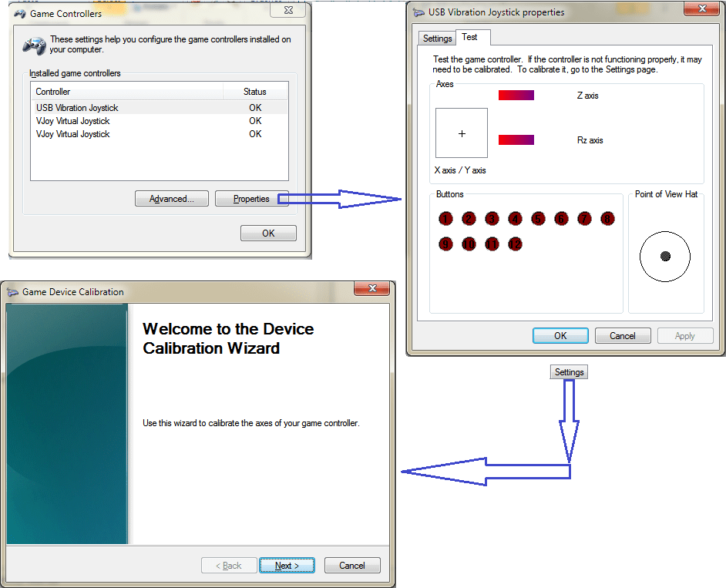
Task: Click the Rz axis indicator bar
Action: [516, 140]
